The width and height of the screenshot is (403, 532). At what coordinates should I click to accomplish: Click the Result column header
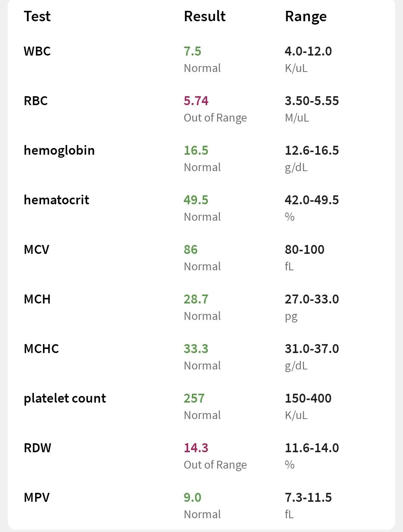tap(204, 16)
